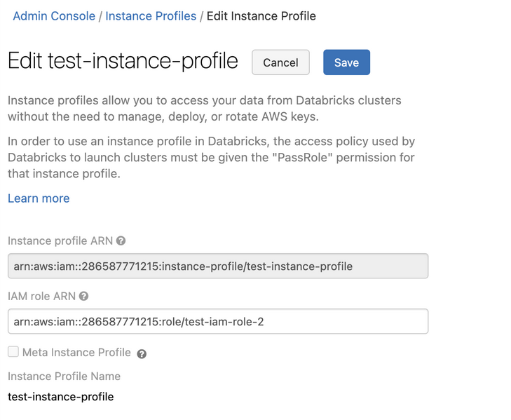511x420 pixels.
Task: Select the test-instance-profile name value text
Action: click(x=60, y=397)
